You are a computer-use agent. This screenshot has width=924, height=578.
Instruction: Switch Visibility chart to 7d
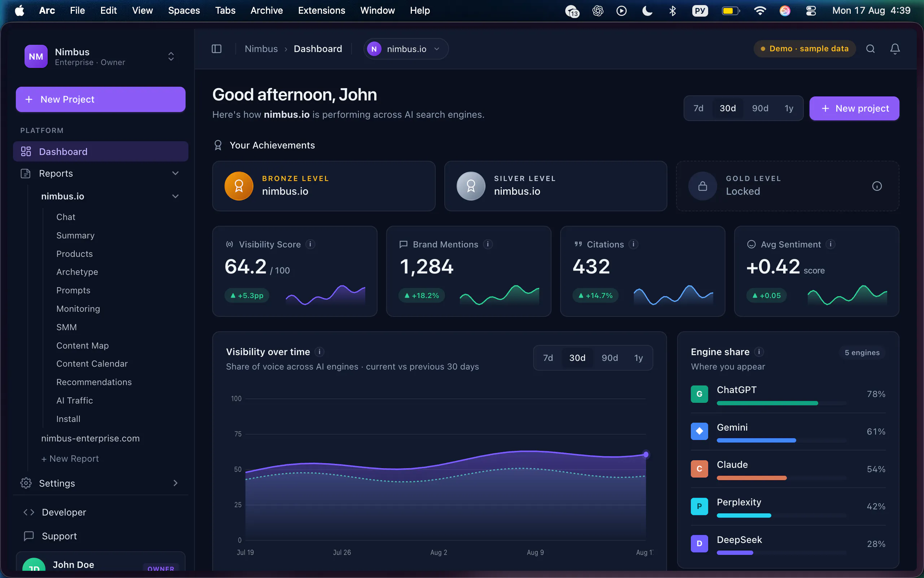548,358
